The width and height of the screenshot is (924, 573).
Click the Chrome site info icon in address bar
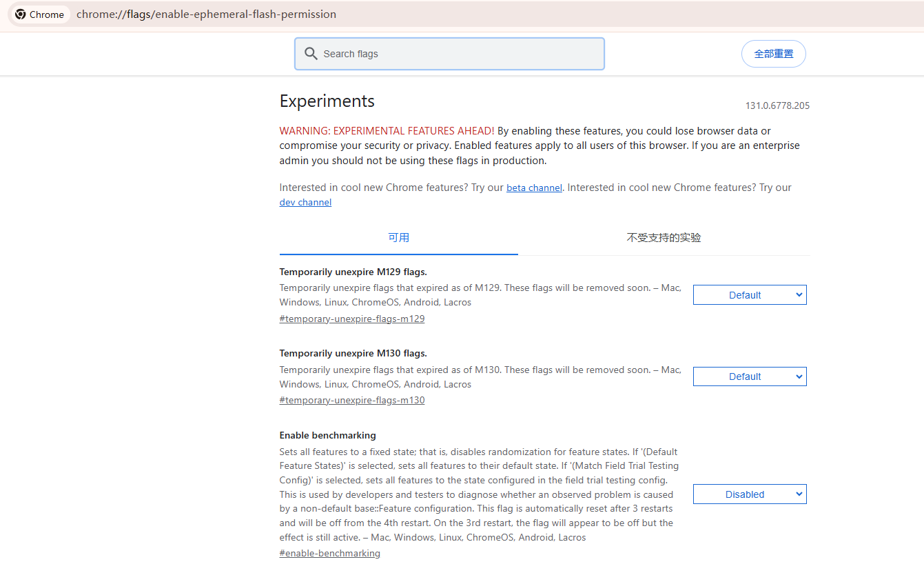coord(21,14)
